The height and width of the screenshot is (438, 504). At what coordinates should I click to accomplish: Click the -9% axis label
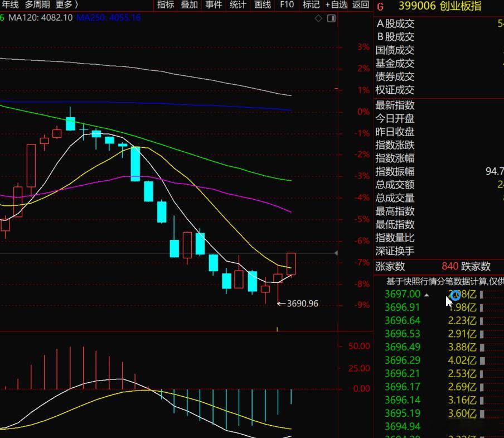tap(362, 305)
